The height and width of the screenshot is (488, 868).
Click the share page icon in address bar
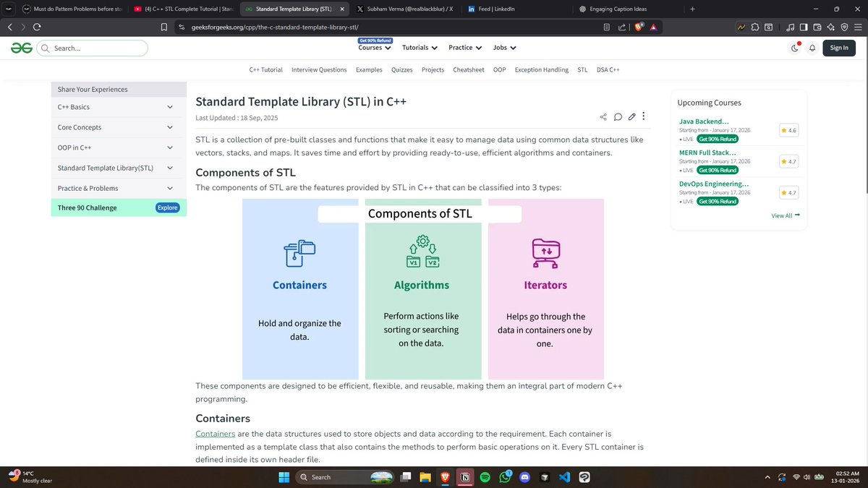pyautogui.click(x=621, y=27)
